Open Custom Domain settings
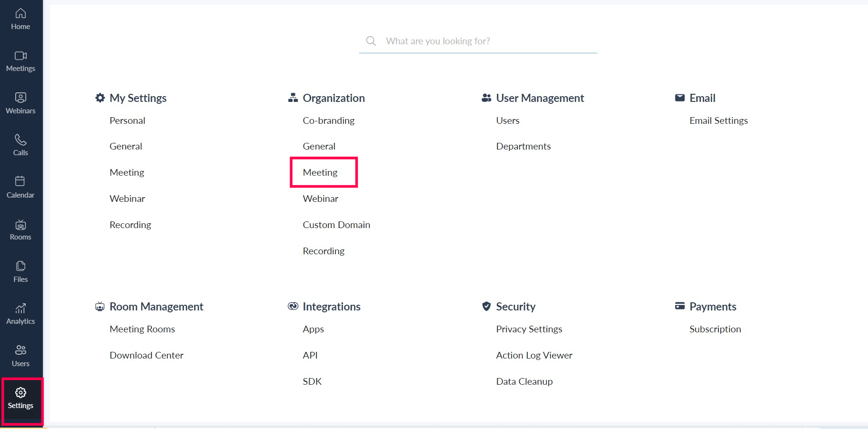 (336, 225)
